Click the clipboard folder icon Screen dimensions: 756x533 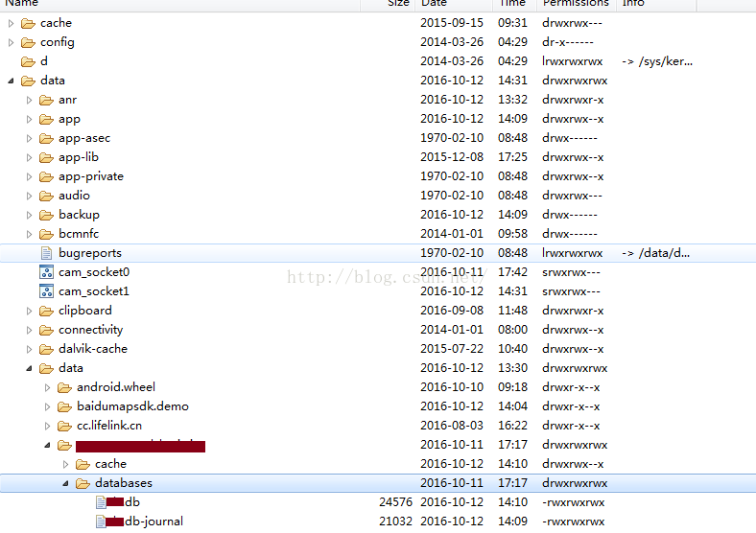(46, 311)
